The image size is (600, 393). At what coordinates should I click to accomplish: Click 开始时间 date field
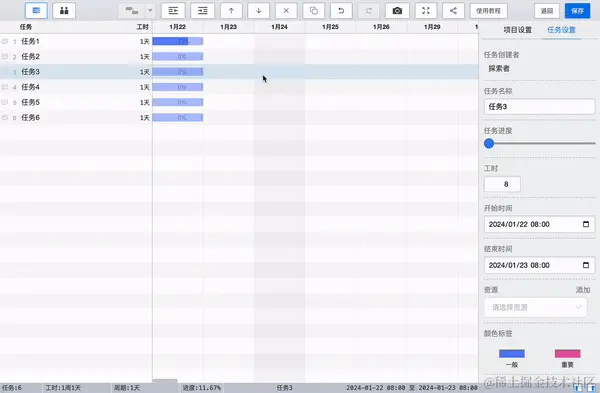pos(540,224)
